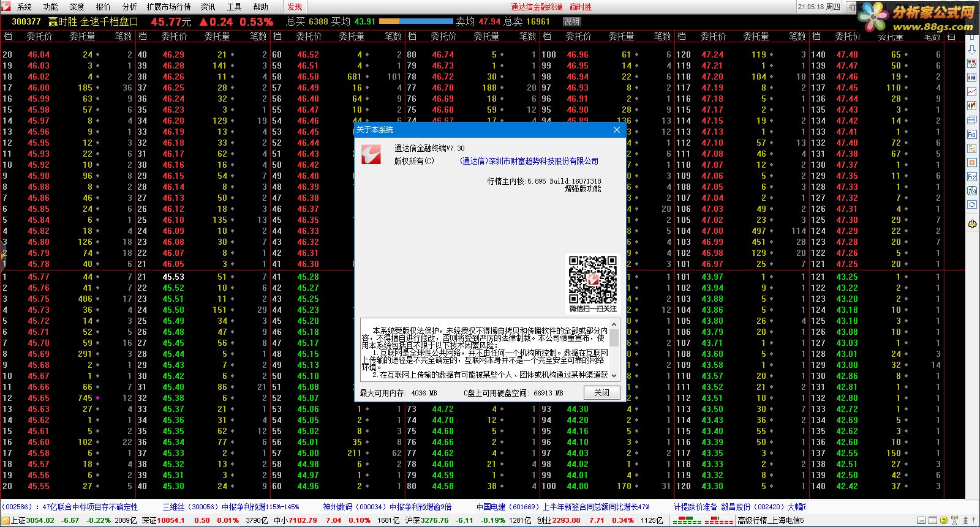This screenshot has height=527, width=980.
Task: Click stock code 300377 in header
Action: tap(26, 21)
